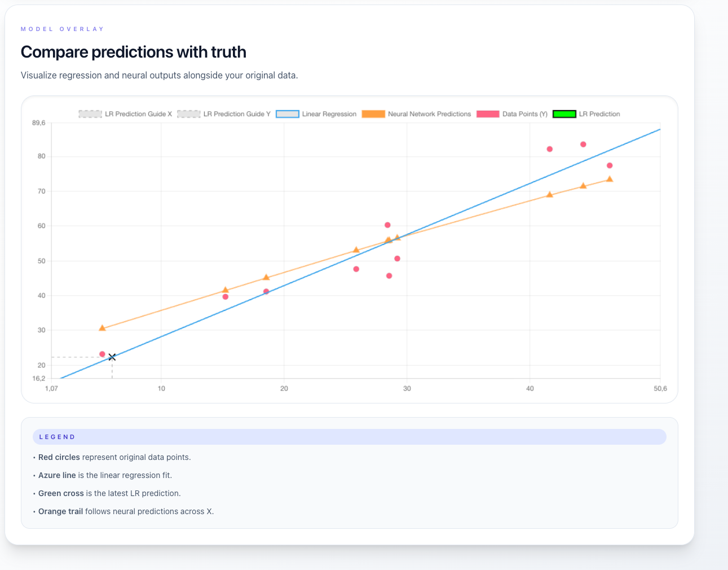Image resolution: width=728 pixels, height=570 pixels.
Task: Hide the Neural Network Predictions series label
Action: pyautogui.click(x=429, y=114)
